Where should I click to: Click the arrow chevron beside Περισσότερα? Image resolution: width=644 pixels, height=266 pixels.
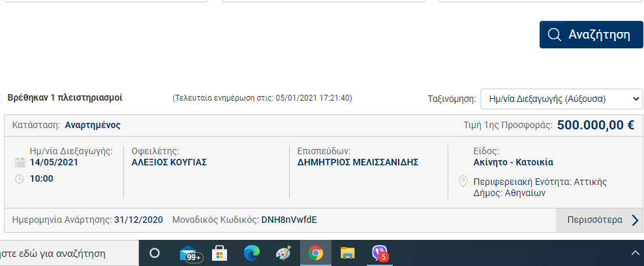tap(636, 220)
